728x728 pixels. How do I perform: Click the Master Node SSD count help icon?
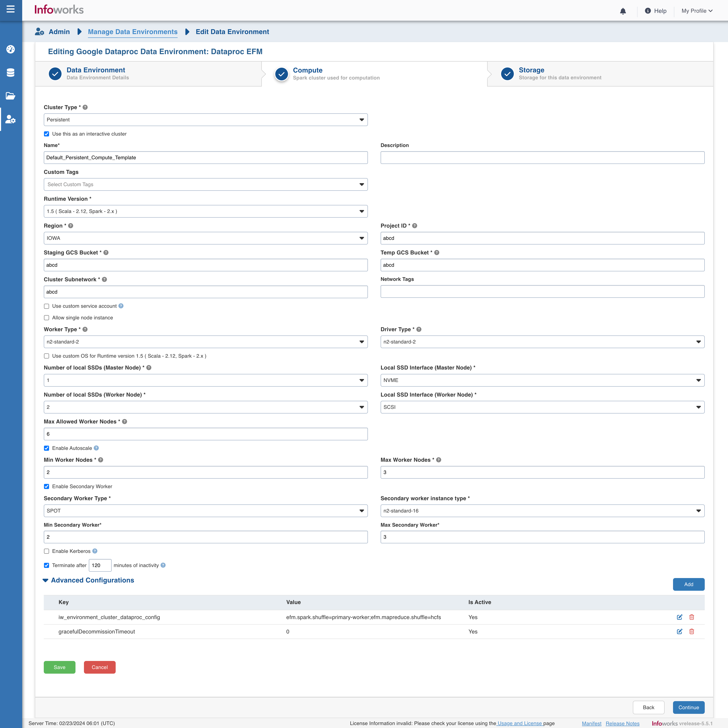pos(149,368)
